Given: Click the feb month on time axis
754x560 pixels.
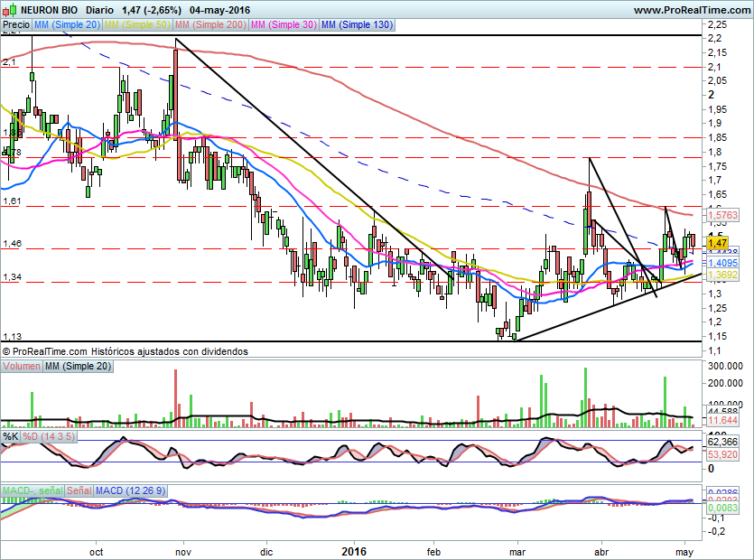Looking at the screenshot, I should (433, 552).
